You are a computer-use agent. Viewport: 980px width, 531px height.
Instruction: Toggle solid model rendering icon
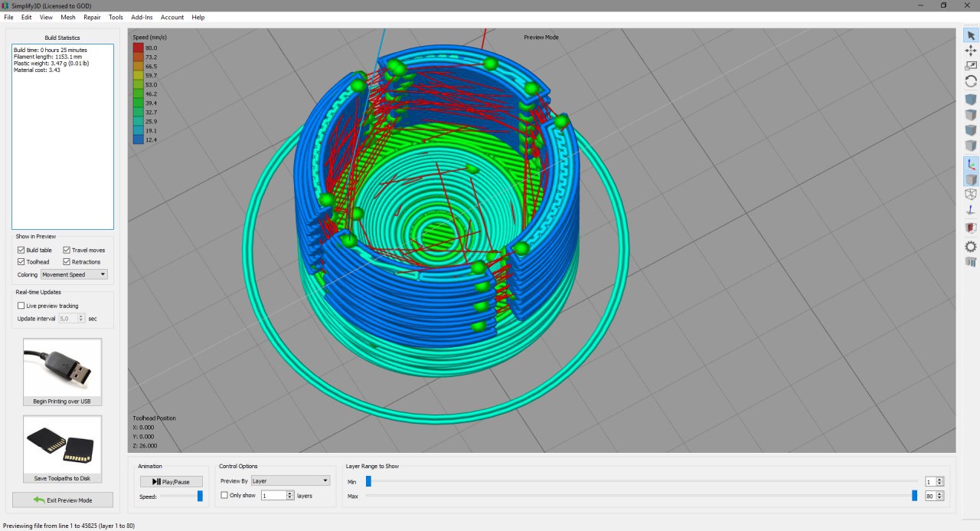pos(971,179)
